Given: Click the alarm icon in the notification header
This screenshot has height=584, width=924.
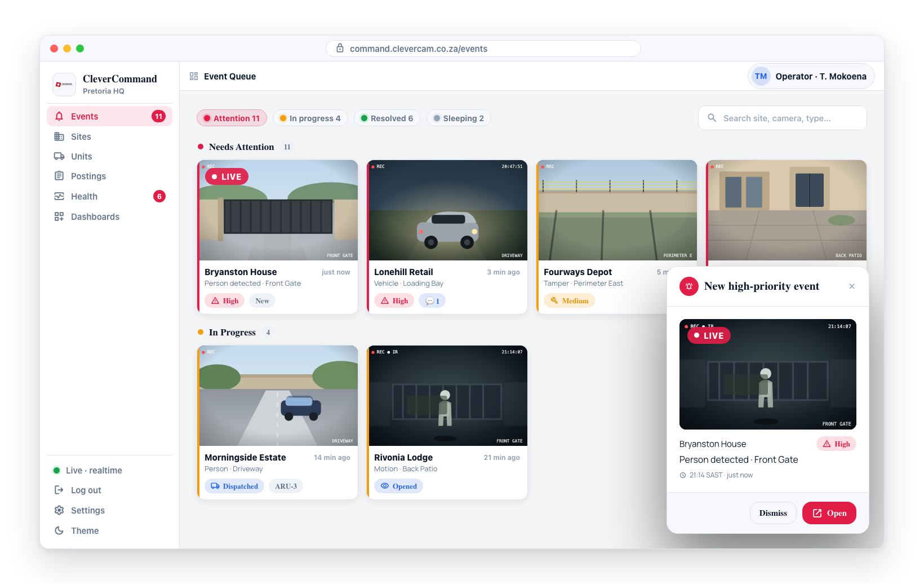Looking at the screenshot, I should tap(689, 286).
